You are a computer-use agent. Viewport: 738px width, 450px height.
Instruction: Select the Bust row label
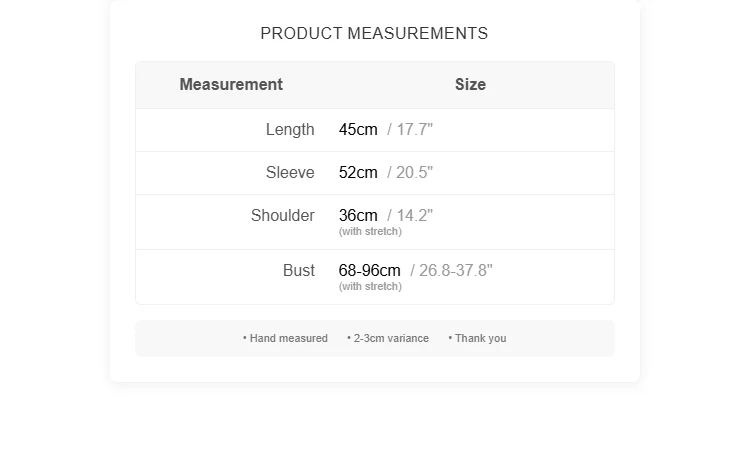click(299, 271)
